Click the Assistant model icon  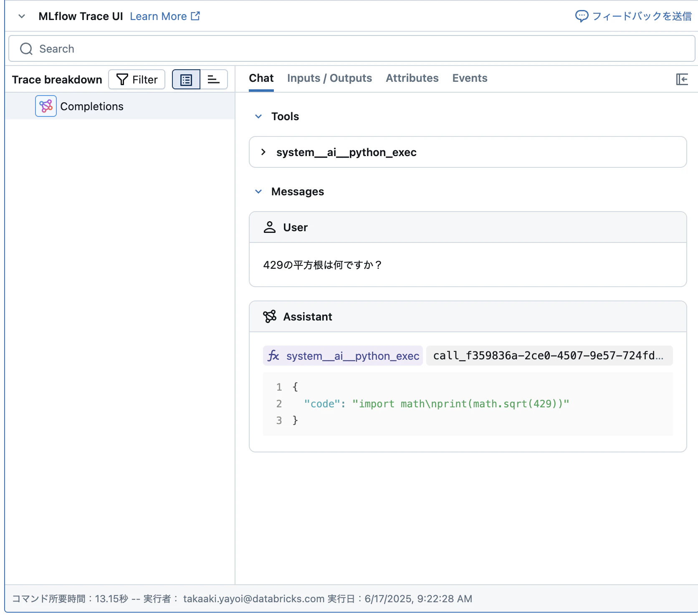click(270, 316)
